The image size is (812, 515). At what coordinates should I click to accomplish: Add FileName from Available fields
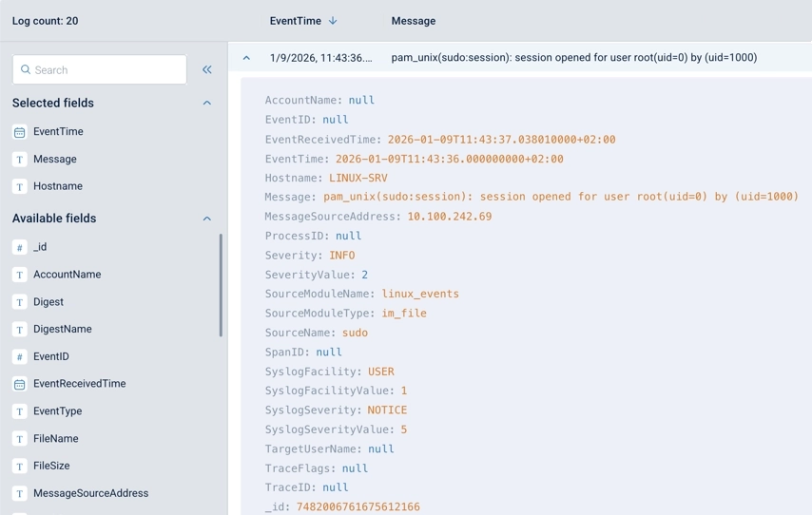click(x=56, y=438)
